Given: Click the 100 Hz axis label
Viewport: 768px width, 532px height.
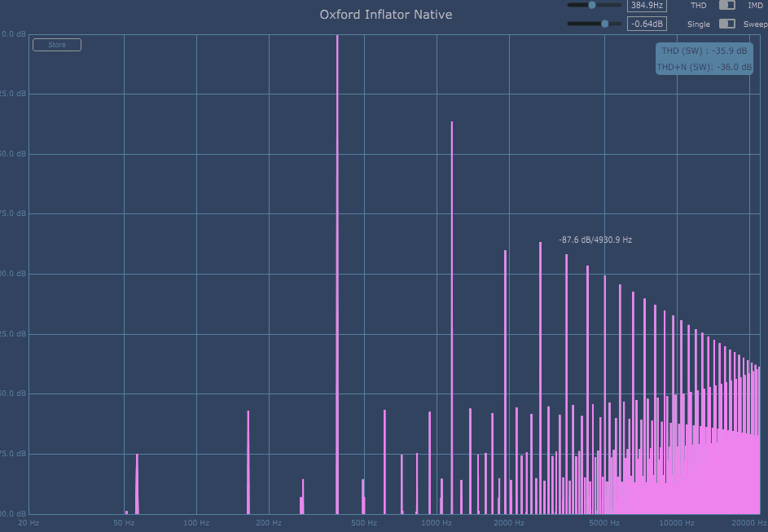Looking at the screenshot, I should [196, 523].
